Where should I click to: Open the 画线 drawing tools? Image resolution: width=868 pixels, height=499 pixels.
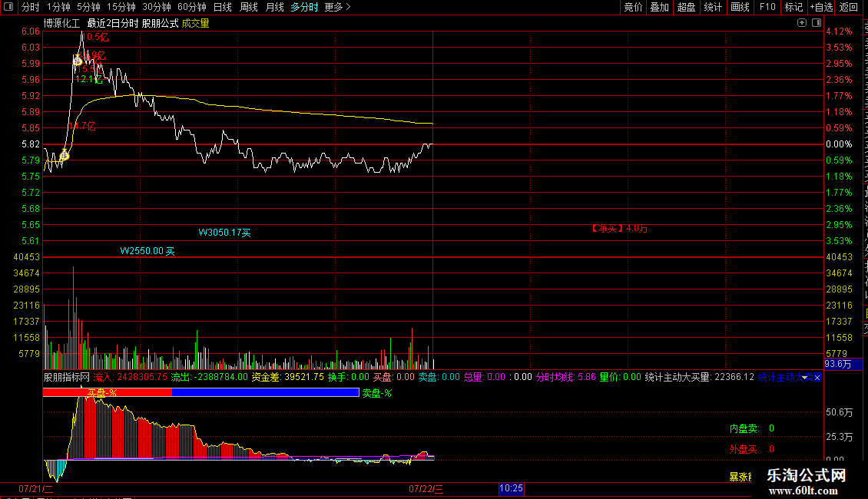tap(740, 7)
